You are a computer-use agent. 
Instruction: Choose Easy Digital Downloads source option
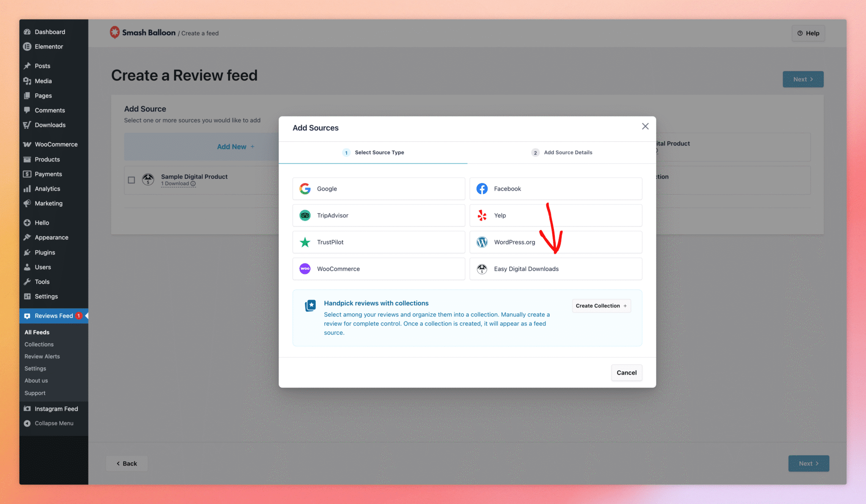point(556,268)
